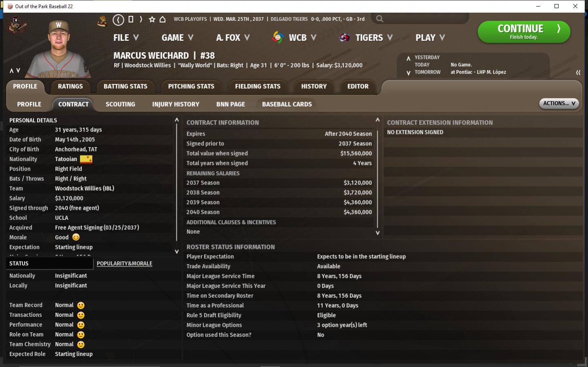Select the Status section tab
This screenshot has width=588, height=367.
click(x=19, y=264)
